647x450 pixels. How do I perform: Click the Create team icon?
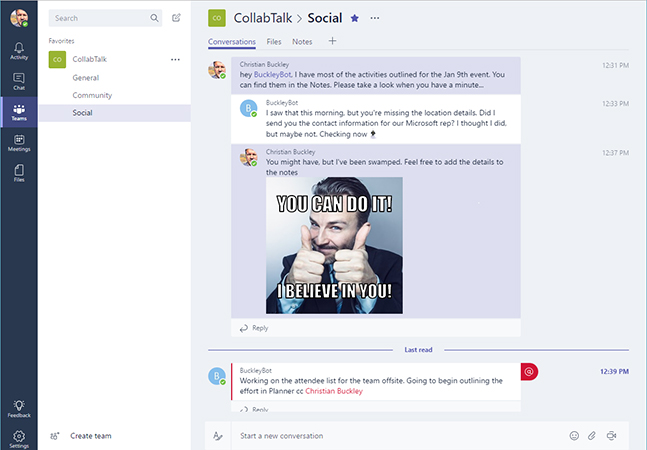point(54,436)
